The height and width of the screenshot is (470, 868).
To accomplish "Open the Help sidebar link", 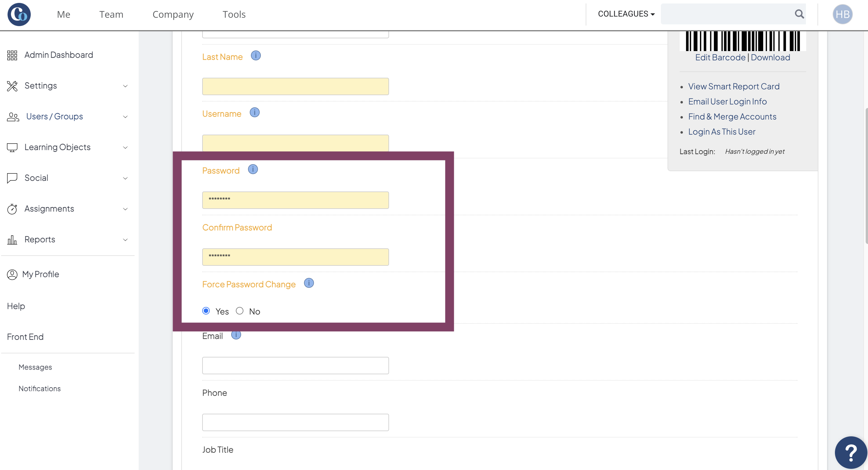I will 16,306.
